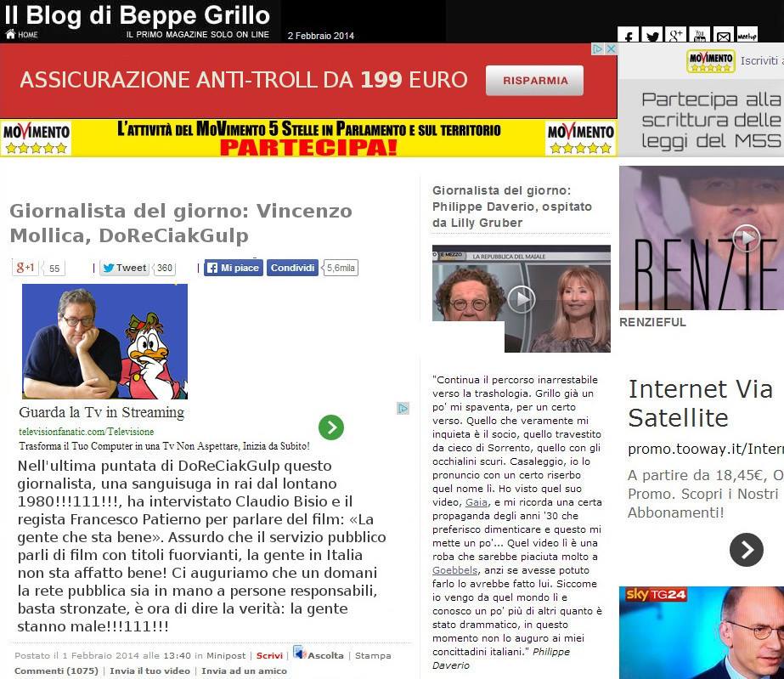Click the dark arrow on satellite ad
The image size is (784, 679).
point(746,549)
